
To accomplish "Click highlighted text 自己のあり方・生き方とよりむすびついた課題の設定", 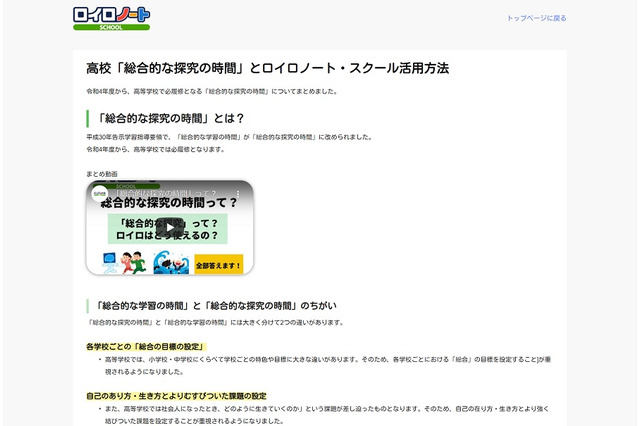I will pyautogui.click(x=176, y=396).
